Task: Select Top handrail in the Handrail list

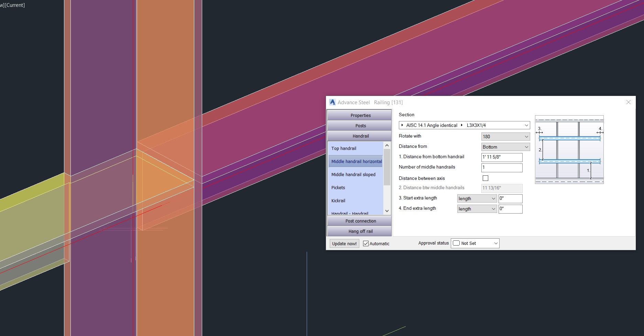Action: (344, 148)
